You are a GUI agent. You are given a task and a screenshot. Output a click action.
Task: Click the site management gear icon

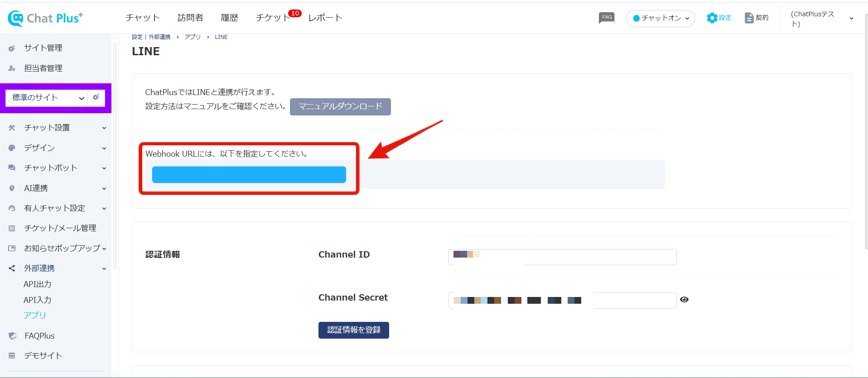pos(12,48)
